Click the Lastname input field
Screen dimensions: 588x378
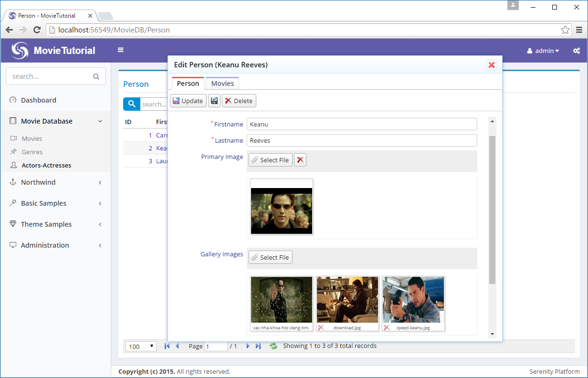(x=362, y=140)
